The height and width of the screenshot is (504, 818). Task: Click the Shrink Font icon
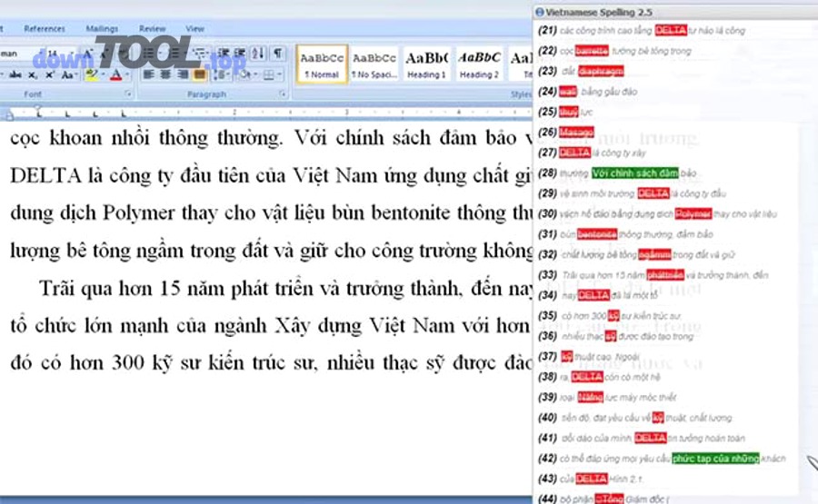pyautogui.click(x=106, y=54)
